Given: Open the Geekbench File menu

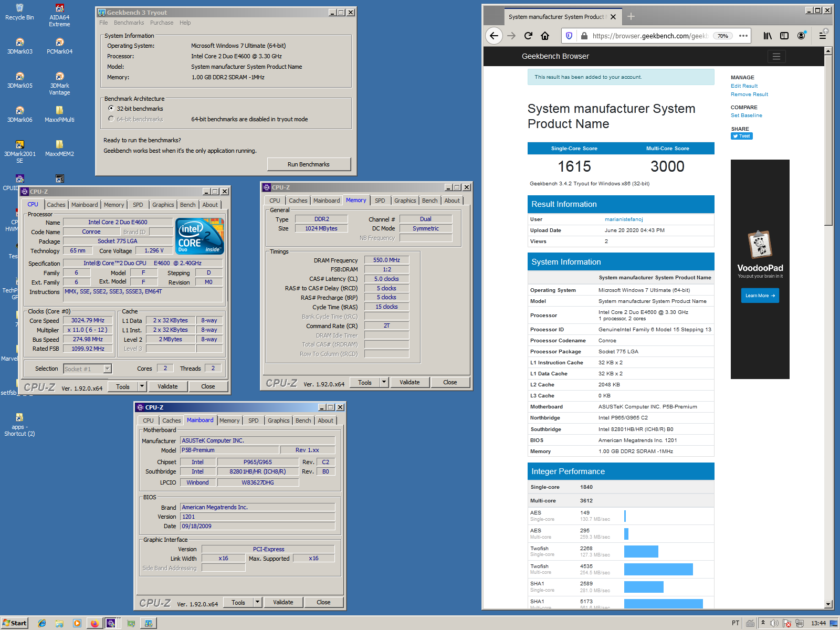Looking at the screenshot, I should (x=103, y=23).
